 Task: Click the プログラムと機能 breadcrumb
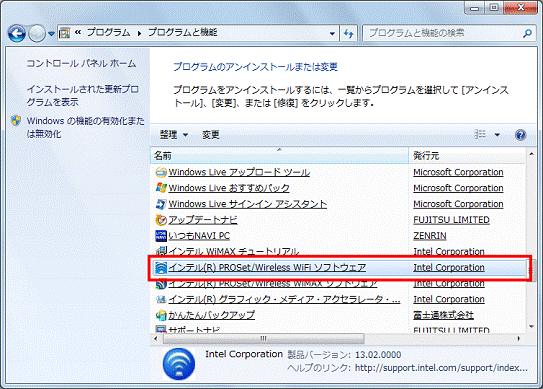tap(183, 33)
